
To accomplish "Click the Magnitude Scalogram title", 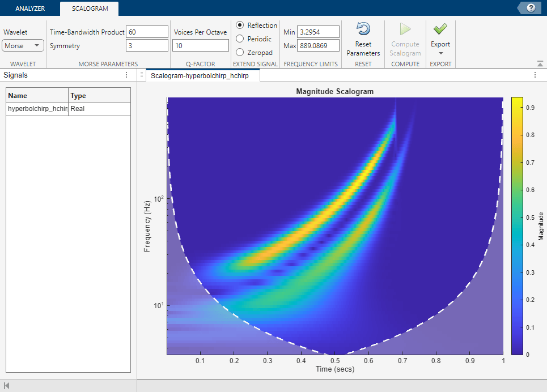I will click(x=334, y=91).
